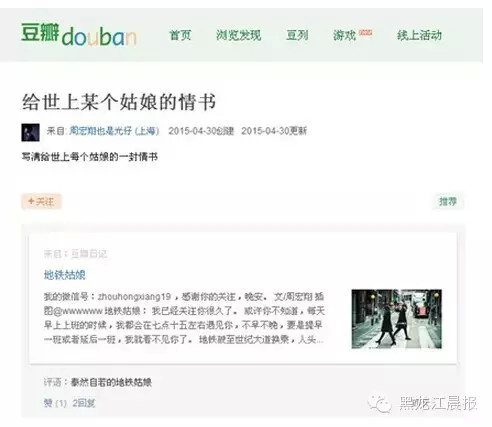Click the page title 给世上某个姑娘的情书
This screenshot has height=427, width=492.
(119, 102)
